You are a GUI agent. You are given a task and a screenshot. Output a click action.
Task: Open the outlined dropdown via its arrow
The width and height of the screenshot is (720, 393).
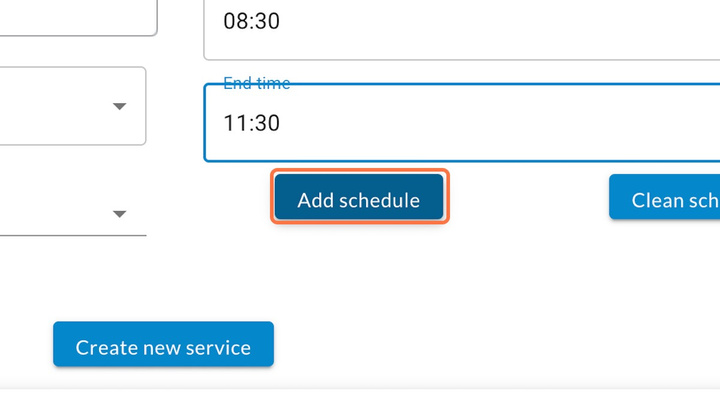[x=119, y=106]
